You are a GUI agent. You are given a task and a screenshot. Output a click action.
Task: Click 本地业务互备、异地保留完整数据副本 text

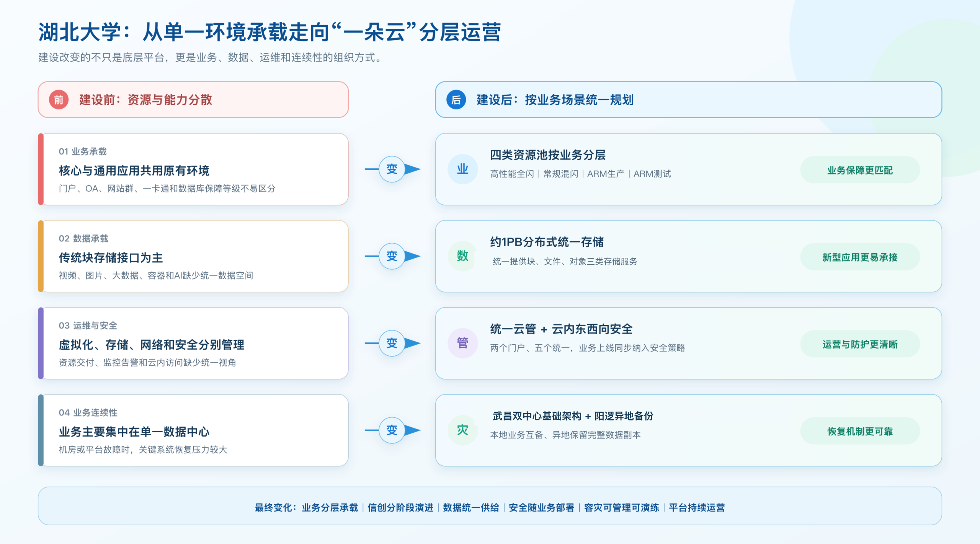click(565, 435)
